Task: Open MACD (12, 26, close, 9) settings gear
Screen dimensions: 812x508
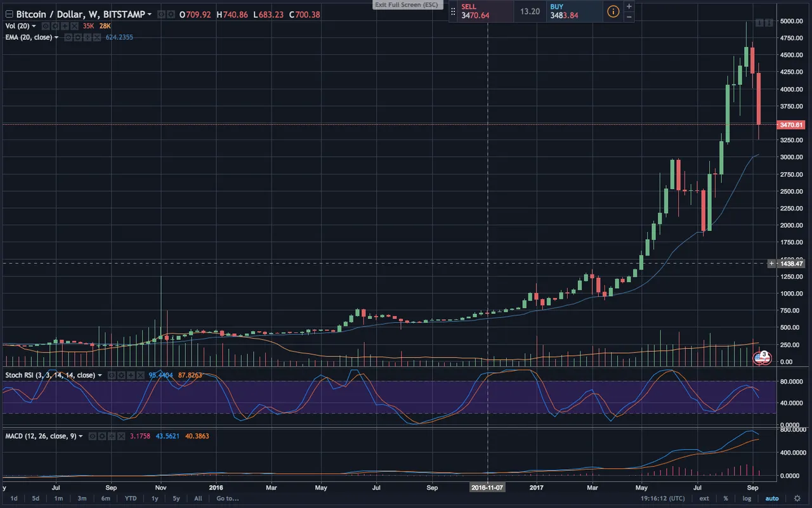Action: [x=102, y=436]
